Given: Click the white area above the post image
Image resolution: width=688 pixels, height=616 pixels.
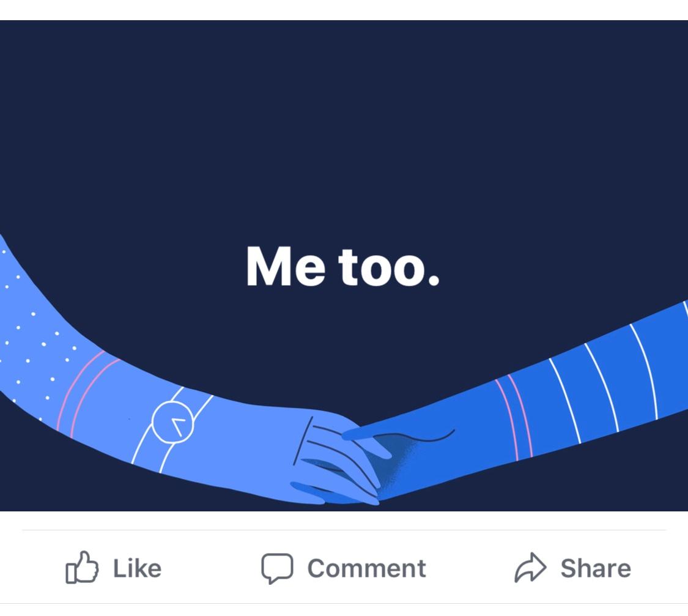Looking at the screenshot, I should click(x=344, y=10).
